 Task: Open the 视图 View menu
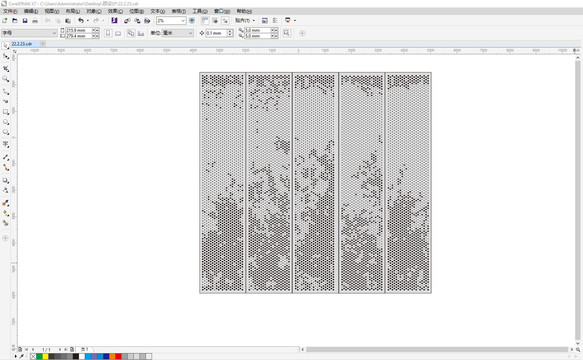pyautogui.click(x=52, y=11)
